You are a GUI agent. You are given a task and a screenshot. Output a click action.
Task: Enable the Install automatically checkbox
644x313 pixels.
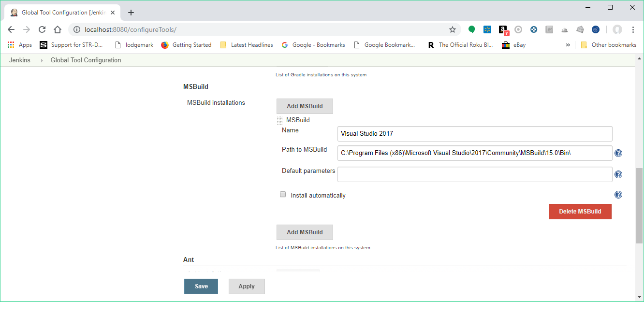pos(283,195)
